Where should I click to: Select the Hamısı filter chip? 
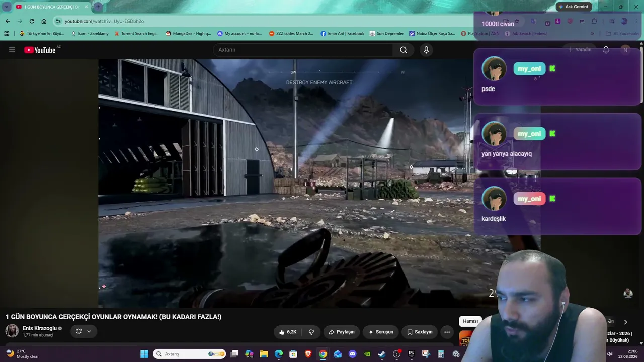[470, 321]
